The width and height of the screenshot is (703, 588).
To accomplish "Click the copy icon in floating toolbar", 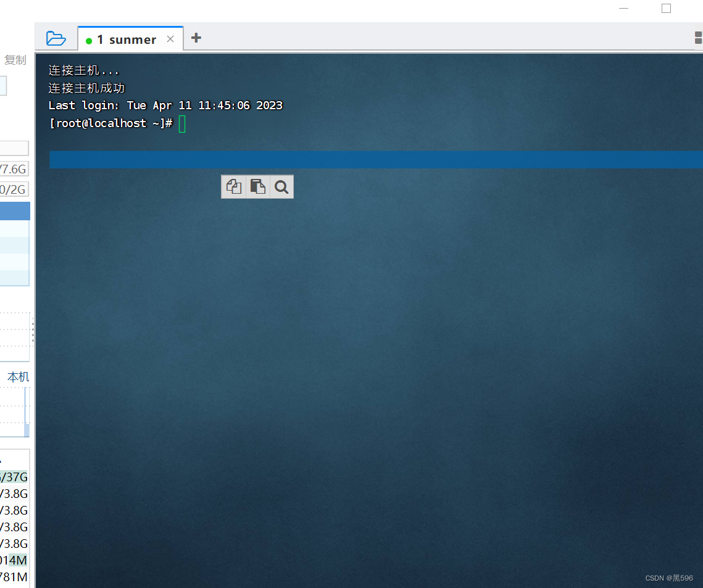I will pyautogui.click(x=233, y=186).
